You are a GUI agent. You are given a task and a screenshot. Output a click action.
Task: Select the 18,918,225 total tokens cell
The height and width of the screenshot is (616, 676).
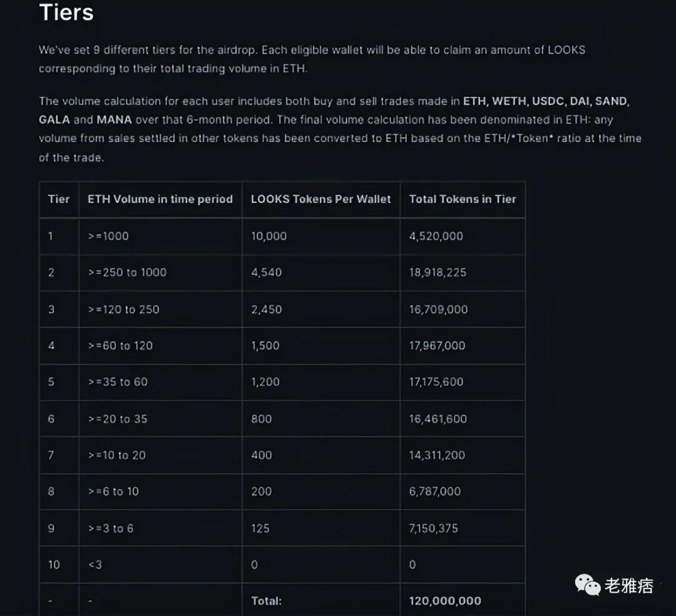[463, 272]
